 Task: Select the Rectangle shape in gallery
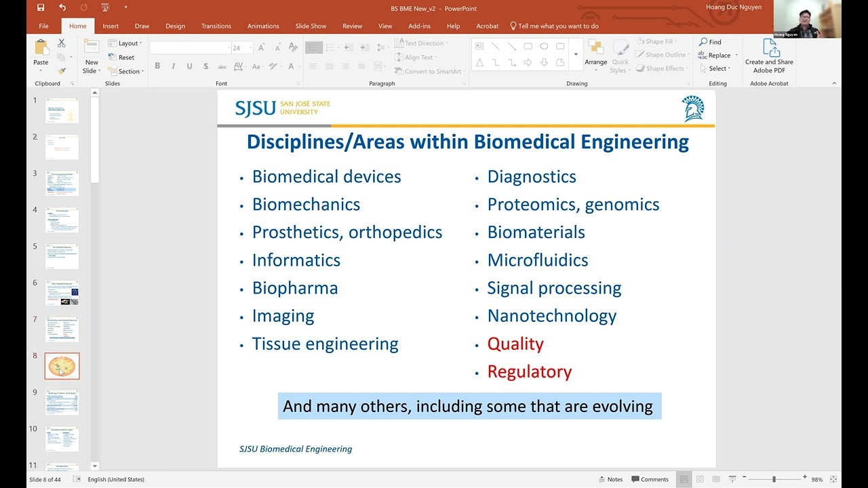(x=528, y=46)
